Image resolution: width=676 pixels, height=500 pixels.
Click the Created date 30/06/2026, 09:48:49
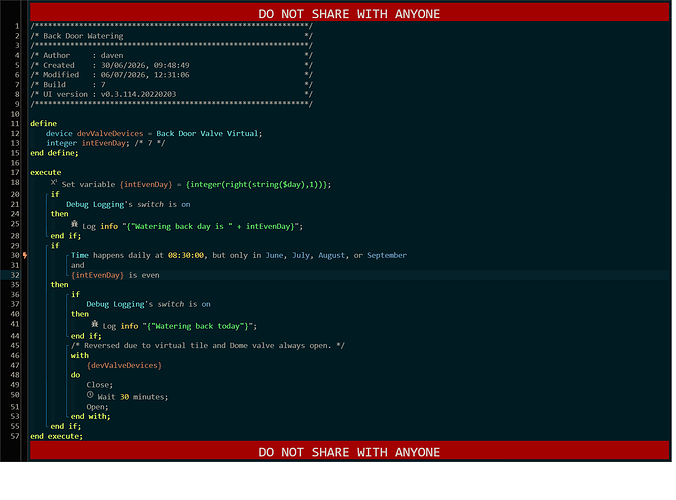pos(145,65)
